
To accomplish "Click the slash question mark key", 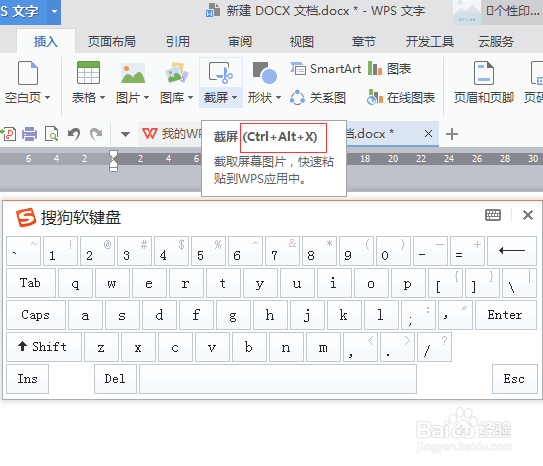I will tap(434, 347).
